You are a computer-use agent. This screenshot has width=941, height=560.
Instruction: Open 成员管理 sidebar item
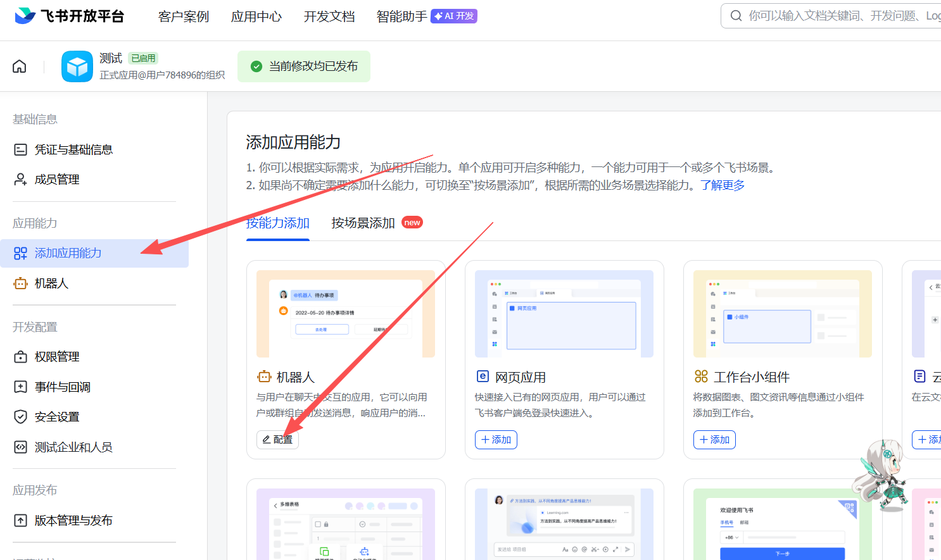(94, 180)
